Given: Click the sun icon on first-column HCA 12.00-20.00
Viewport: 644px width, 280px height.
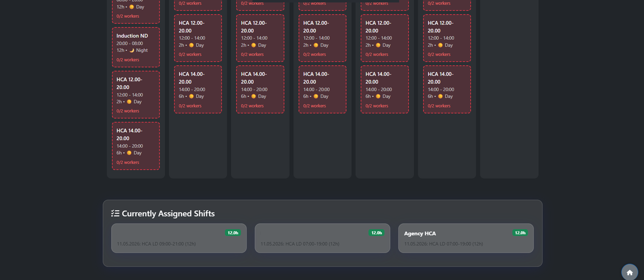Looking at the screenshot, I should point(129,102).
